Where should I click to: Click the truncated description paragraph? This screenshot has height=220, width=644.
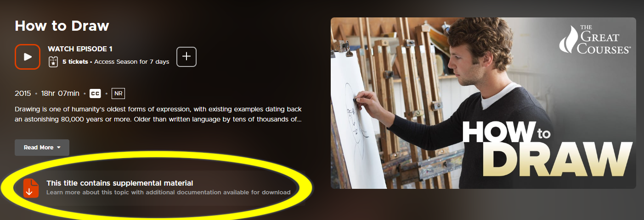tap(158, 115)
